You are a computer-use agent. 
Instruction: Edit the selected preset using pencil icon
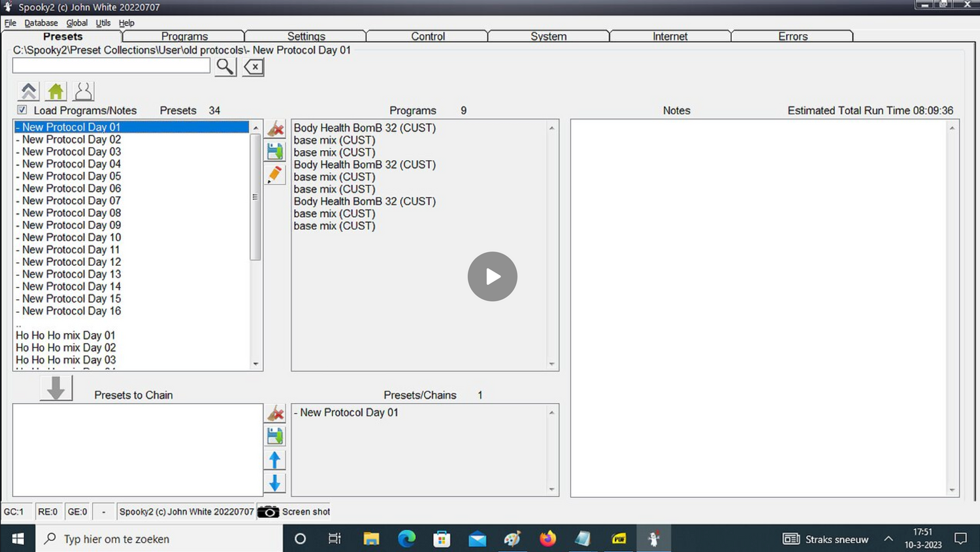point(274,174)
